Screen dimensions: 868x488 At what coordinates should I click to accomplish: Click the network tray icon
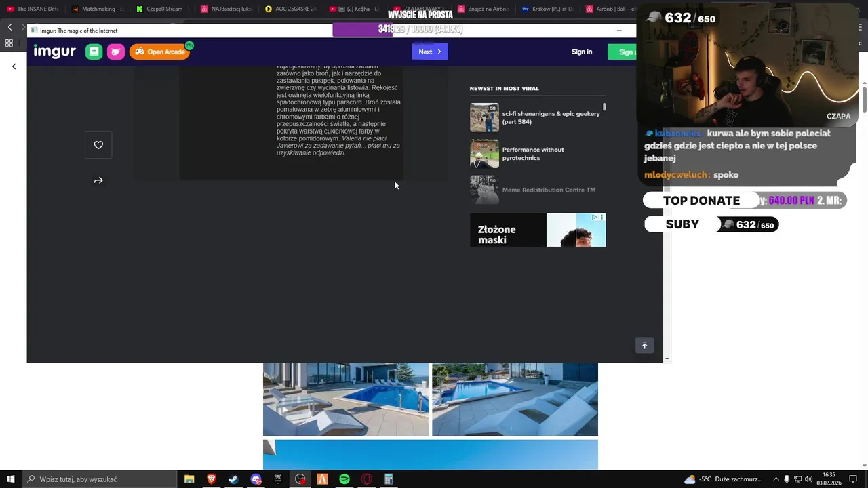point(798,479)
